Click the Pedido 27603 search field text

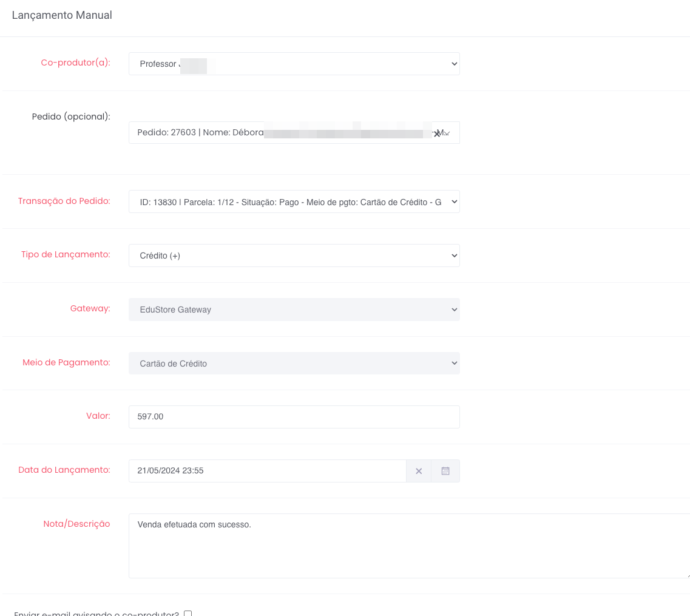point(200,133)
